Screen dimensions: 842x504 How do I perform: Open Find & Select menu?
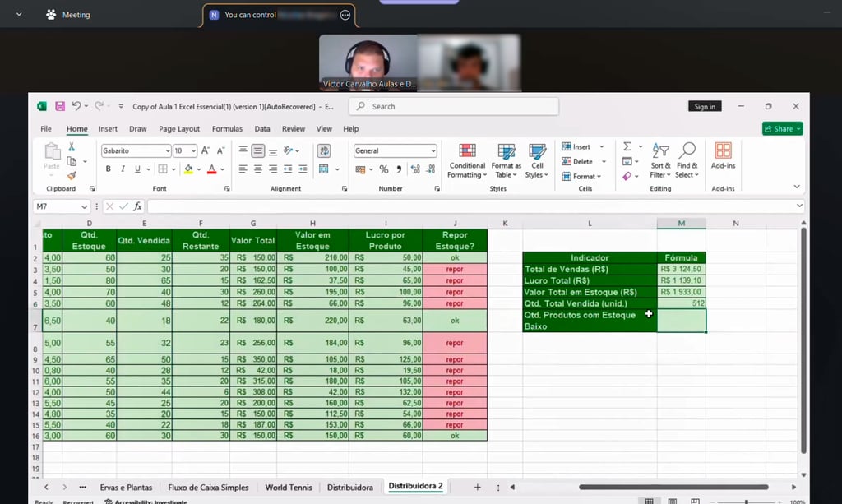click(x=687, y=160)
